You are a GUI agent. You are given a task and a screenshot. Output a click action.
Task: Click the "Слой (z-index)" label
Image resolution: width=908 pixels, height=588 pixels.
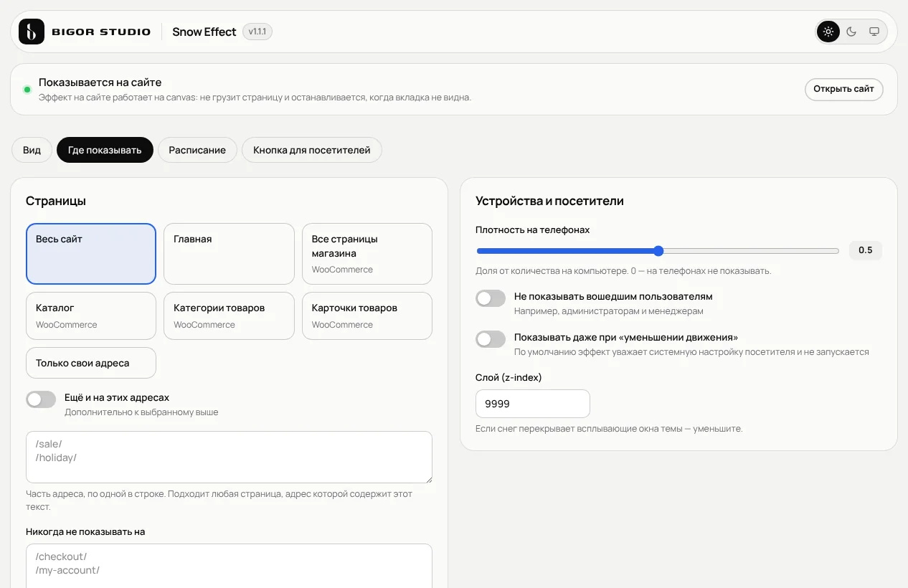(509, 377)
